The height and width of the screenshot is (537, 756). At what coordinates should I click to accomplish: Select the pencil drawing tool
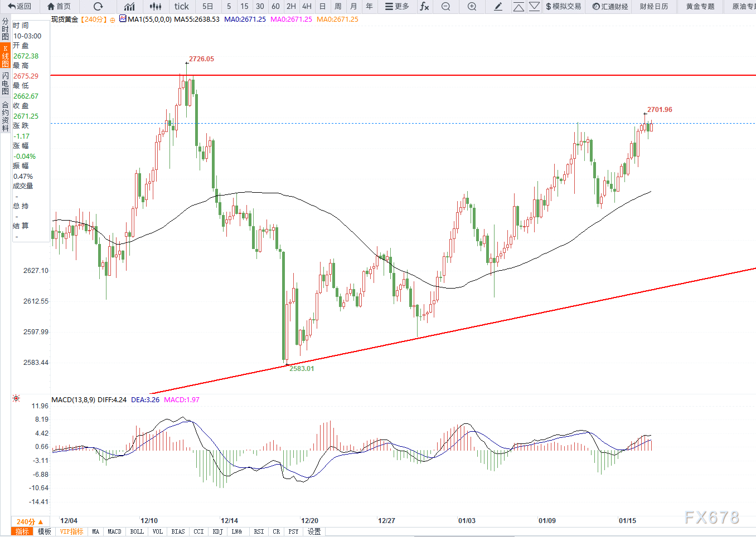point(498,6)
